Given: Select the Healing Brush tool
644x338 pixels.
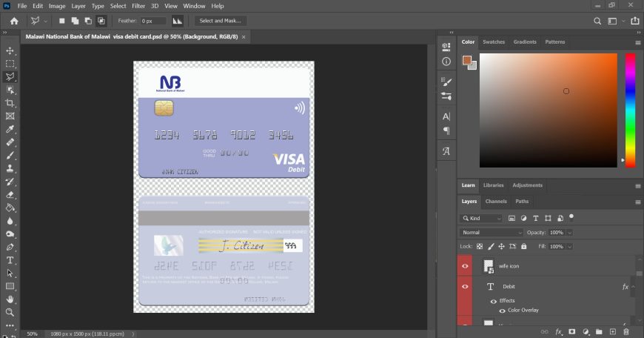Looking at the screenshot, I should tap(10, 142).
